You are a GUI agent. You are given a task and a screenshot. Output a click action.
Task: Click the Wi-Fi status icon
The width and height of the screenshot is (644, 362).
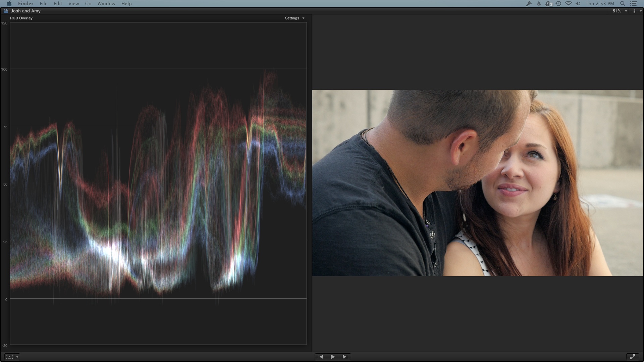click(x=568, y=4)
